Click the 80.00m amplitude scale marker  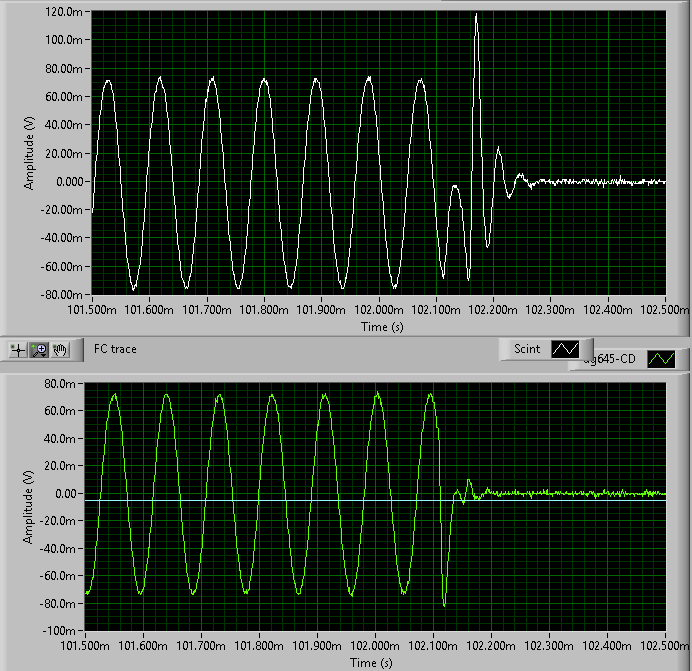click(64, 69)
